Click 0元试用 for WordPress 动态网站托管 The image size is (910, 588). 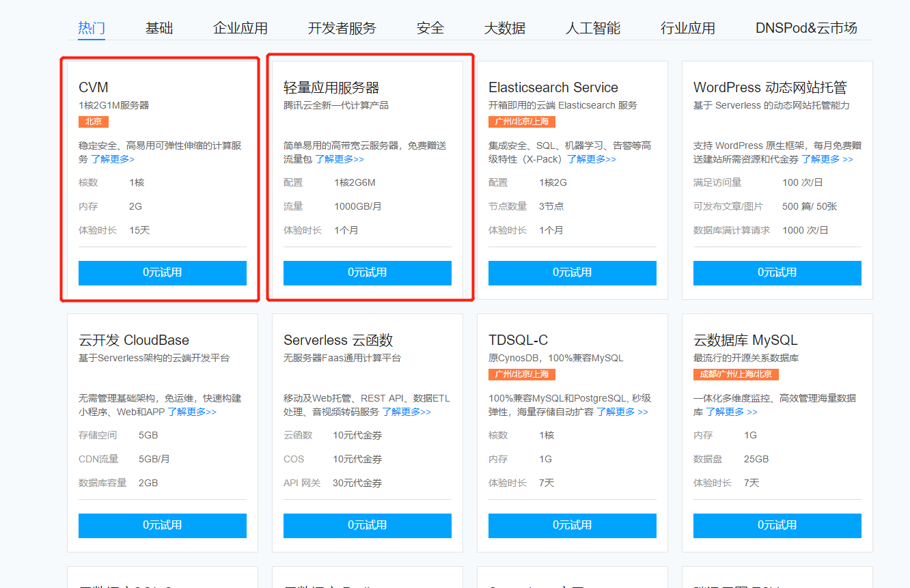(777, 272)
